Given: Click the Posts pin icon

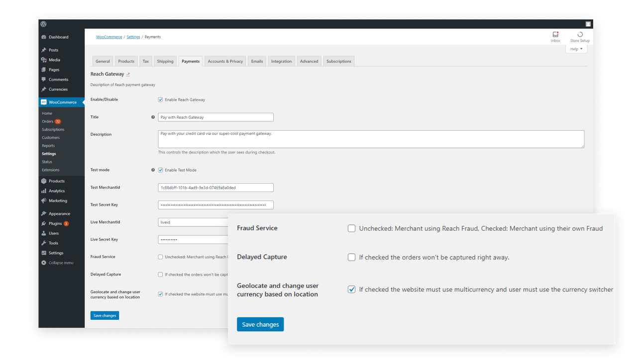Looking at the screenshot, I should [44, 50].
